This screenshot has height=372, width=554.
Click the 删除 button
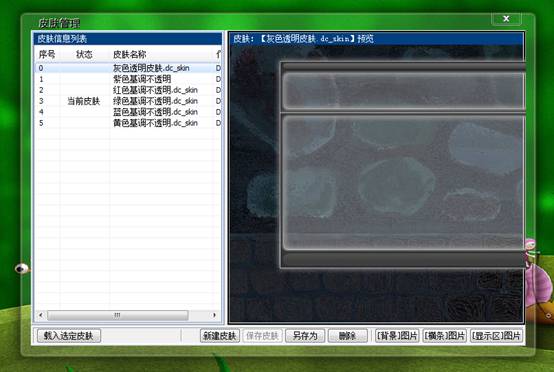[x=348, y=336]
